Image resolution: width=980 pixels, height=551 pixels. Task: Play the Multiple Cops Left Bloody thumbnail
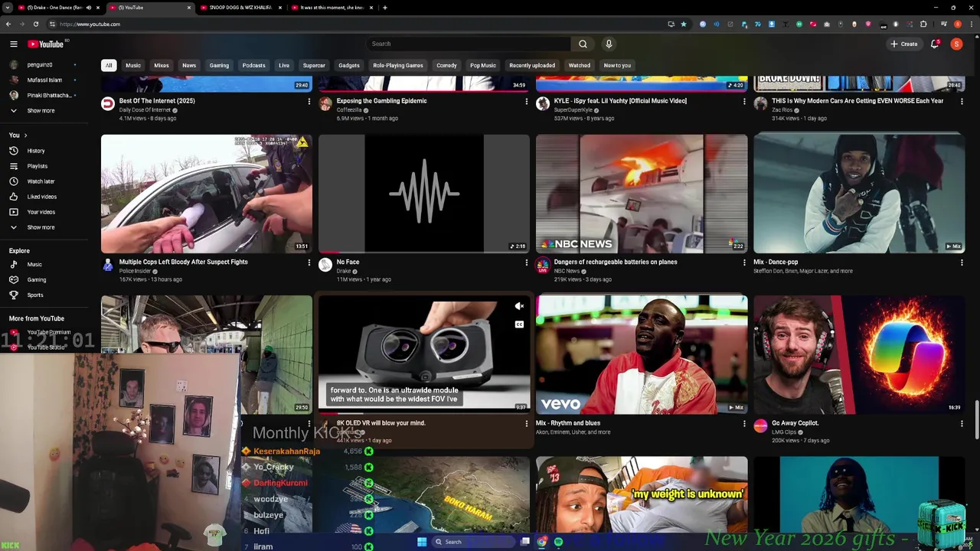[x=207, y=194]
